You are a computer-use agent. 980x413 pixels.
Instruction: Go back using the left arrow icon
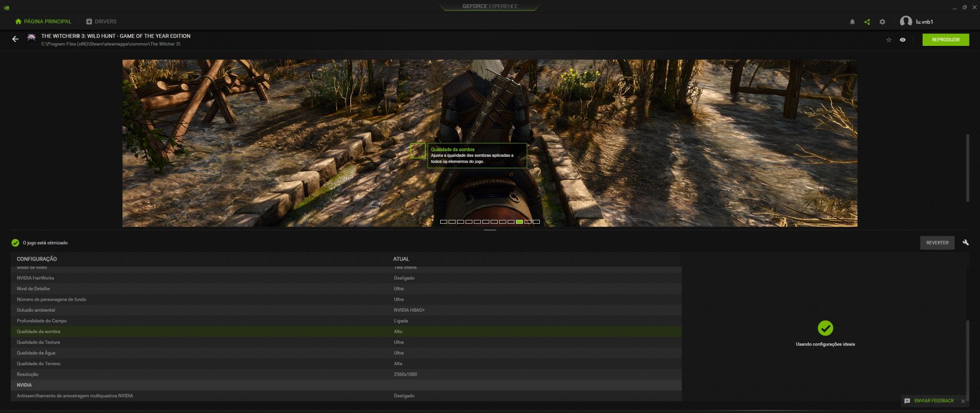[x=15, y=39]
